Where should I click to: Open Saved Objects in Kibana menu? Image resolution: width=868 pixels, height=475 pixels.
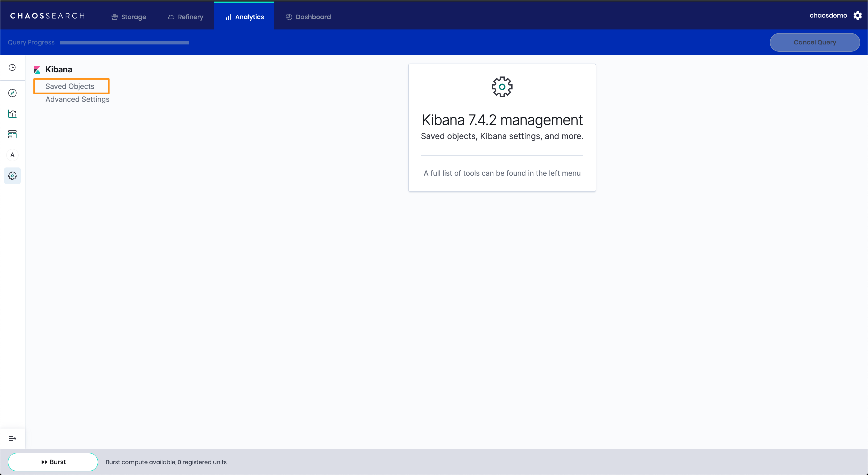tap(70, 86)
